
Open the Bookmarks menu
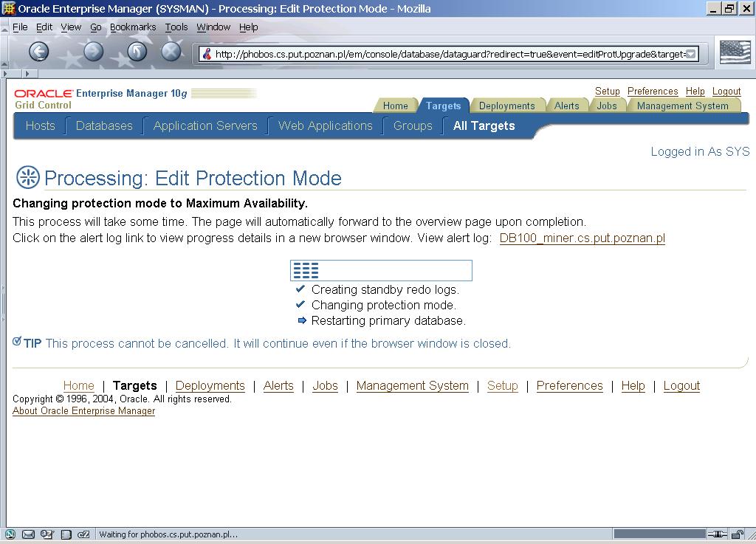133,27
